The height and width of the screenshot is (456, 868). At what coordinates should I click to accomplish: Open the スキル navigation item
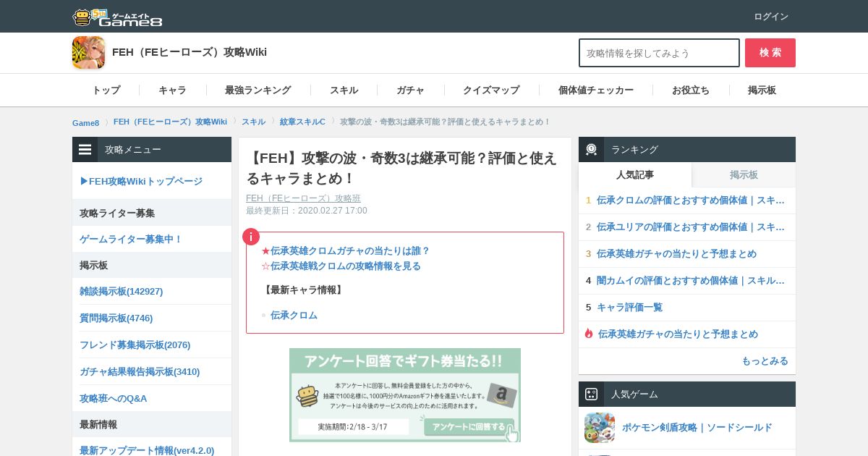click(344, 90)
